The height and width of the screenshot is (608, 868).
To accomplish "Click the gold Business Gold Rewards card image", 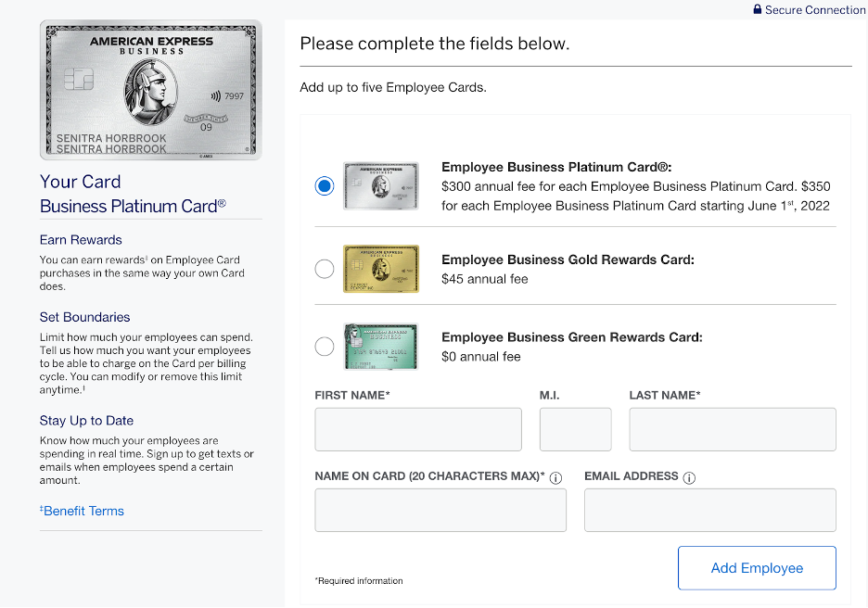I will point(380,268).
